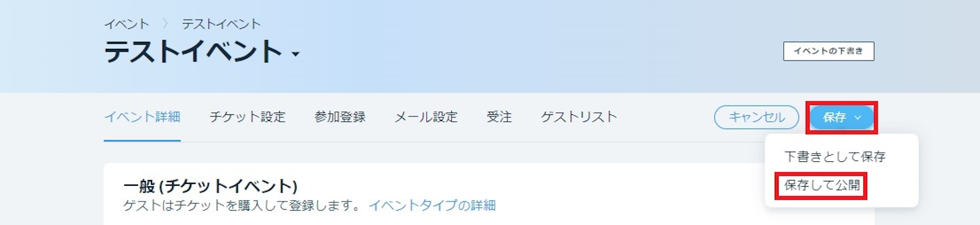This screenshot has height=225, width=980.
Task: Click the breadcrumb separator chevron icon
Action: point(165,24)
